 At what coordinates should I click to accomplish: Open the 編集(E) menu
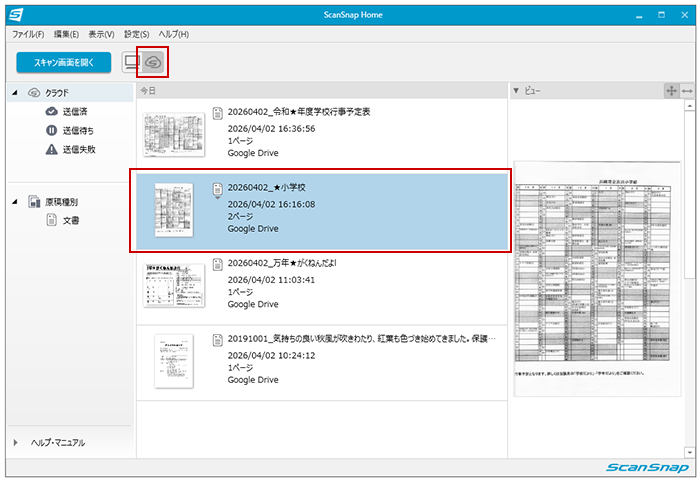click(66, 34)
